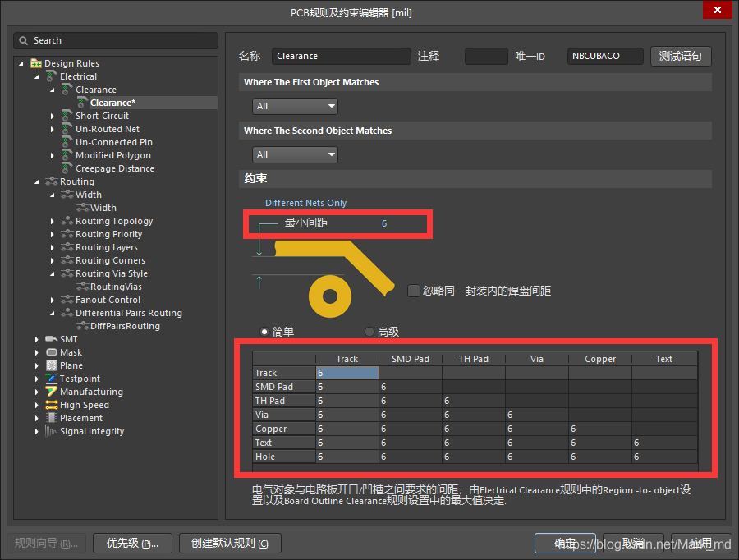This screenshot has width=739, height=560.
Task: Select the 高级 (Advanced) radio option
Action: pos(369,332)
